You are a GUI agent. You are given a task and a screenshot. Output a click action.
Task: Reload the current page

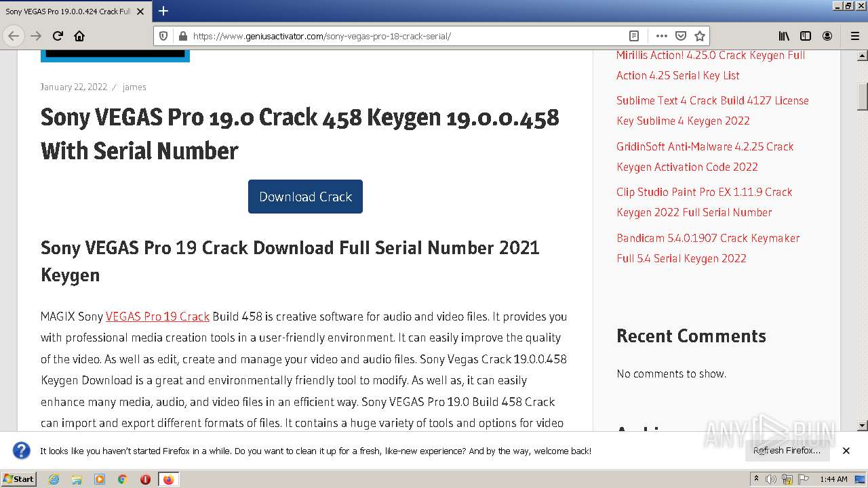[58, 36]
